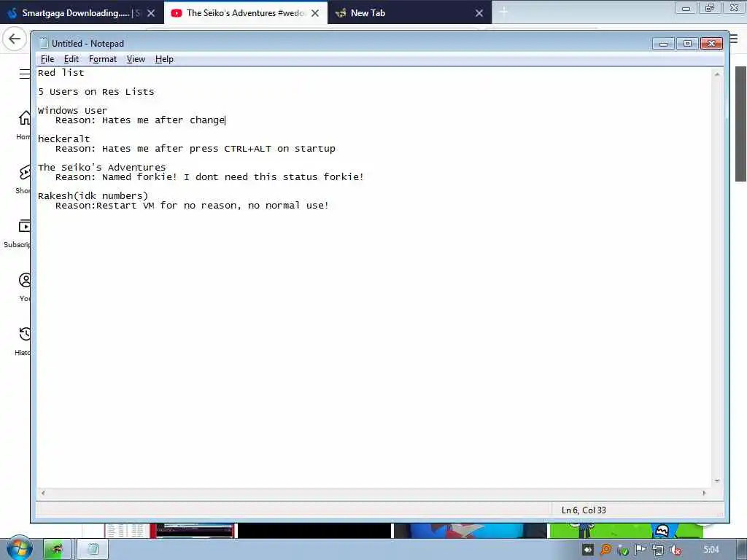
Task: Click Notepad vertical scrollbar up arrow
Action: pyautogui.click(x=717, y=74)
